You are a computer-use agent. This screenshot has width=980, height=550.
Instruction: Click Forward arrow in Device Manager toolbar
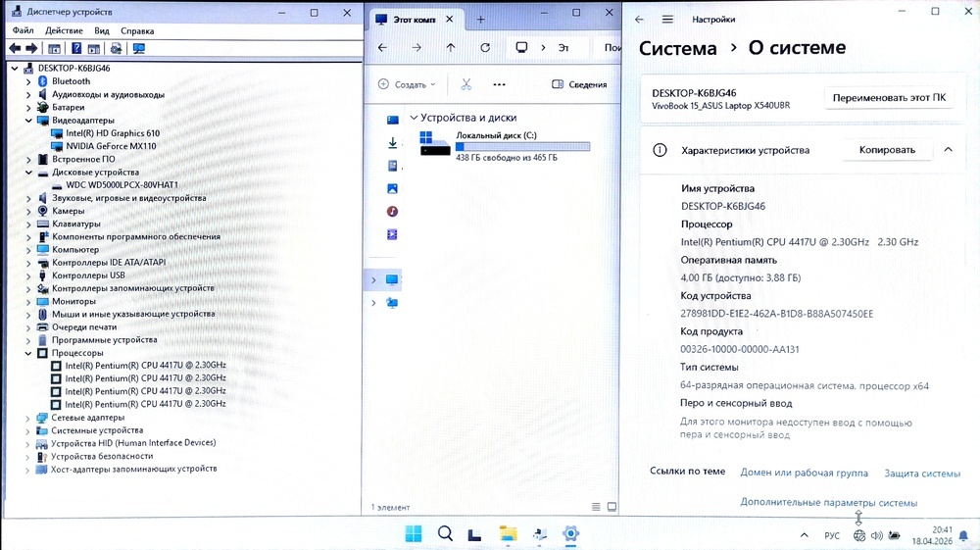(31, 48)
